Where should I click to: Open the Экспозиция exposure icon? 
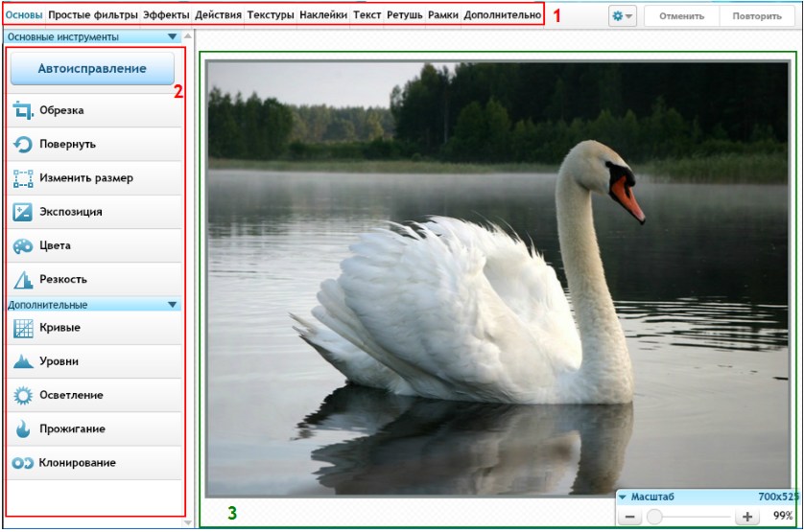(23, 212)
